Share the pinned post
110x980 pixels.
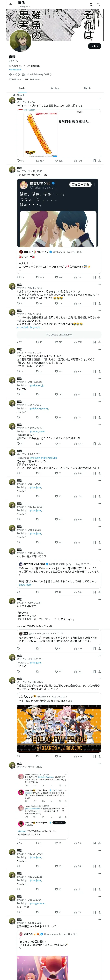pyautogui.click(x=99, y=161)
